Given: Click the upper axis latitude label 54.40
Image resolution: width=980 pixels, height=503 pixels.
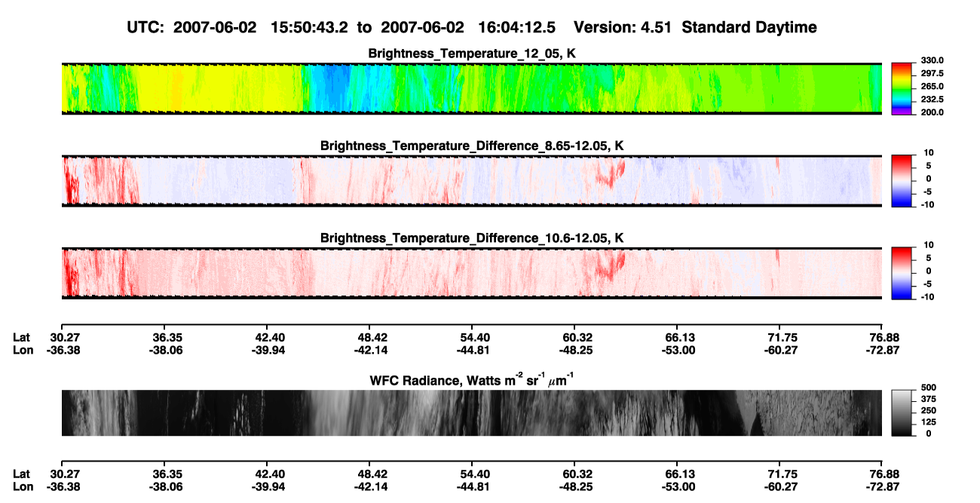Looking at the screenshot, I should tap(475, 337).
